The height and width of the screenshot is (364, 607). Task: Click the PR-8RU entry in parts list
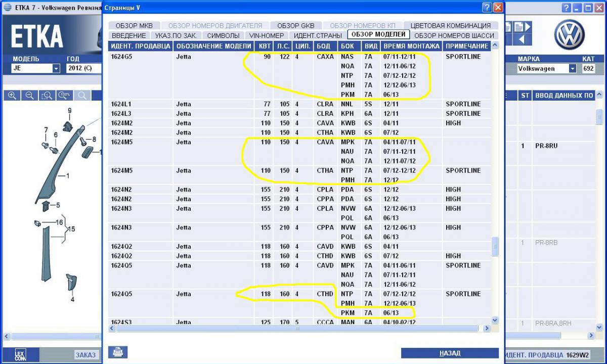[x=546, y=146]
